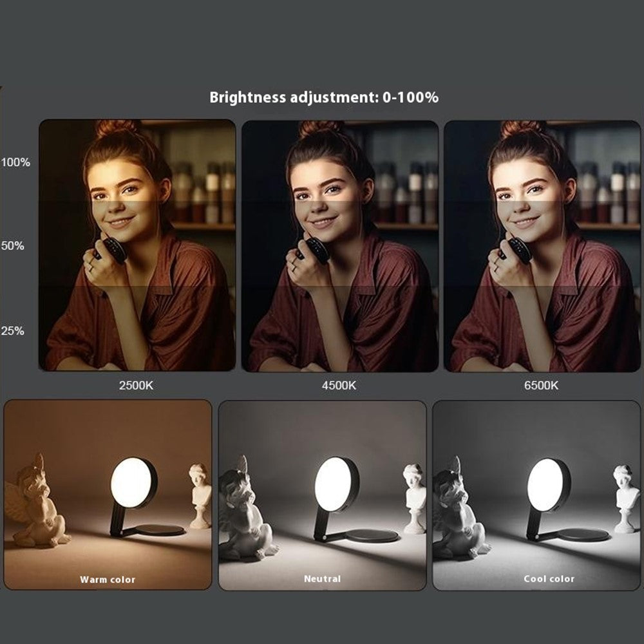Screen dimensions: 644x644
Task: Click the 4500K caption text
Action: tap(339, 386)
